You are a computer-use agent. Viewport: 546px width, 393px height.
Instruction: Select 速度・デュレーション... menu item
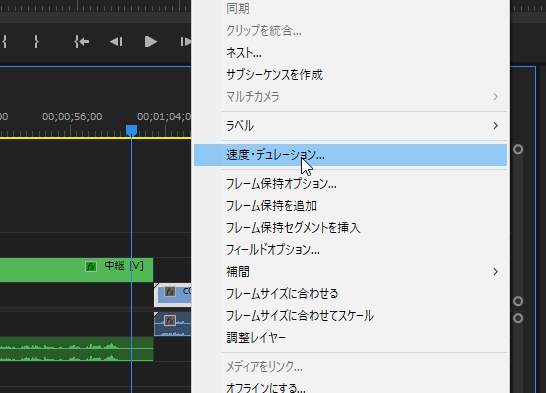click(350, 155)
